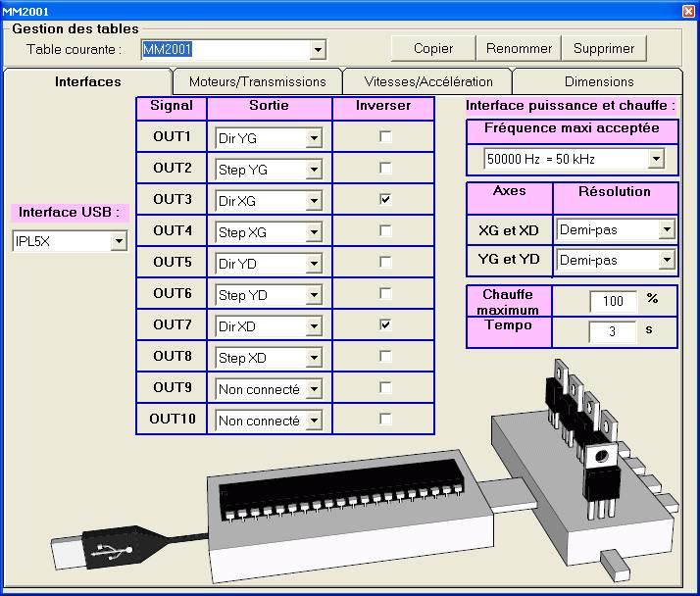Close the MM2001 window
700x596 pixels.
(689, 11)
